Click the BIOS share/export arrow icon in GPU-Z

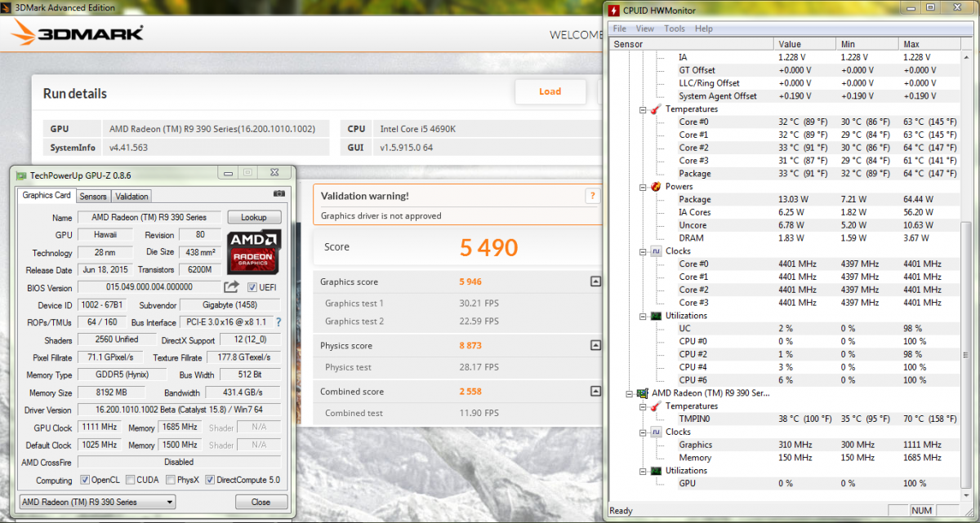(x=232, y=287)
